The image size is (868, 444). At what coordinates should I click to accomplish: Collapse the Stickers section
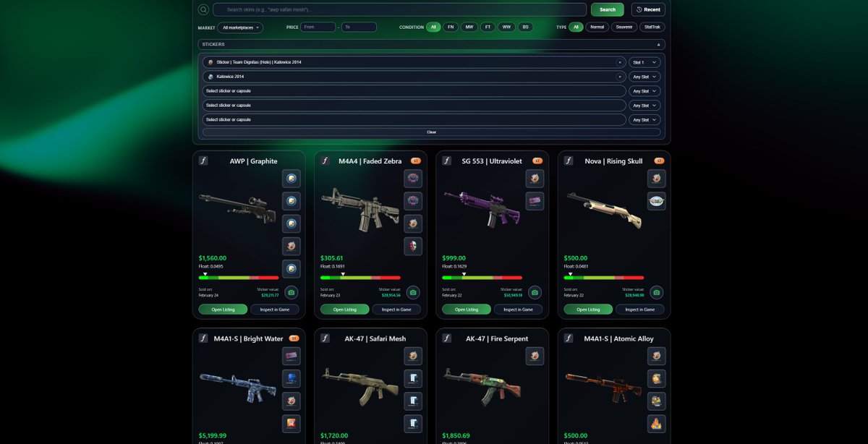click(x=659, y=45)
